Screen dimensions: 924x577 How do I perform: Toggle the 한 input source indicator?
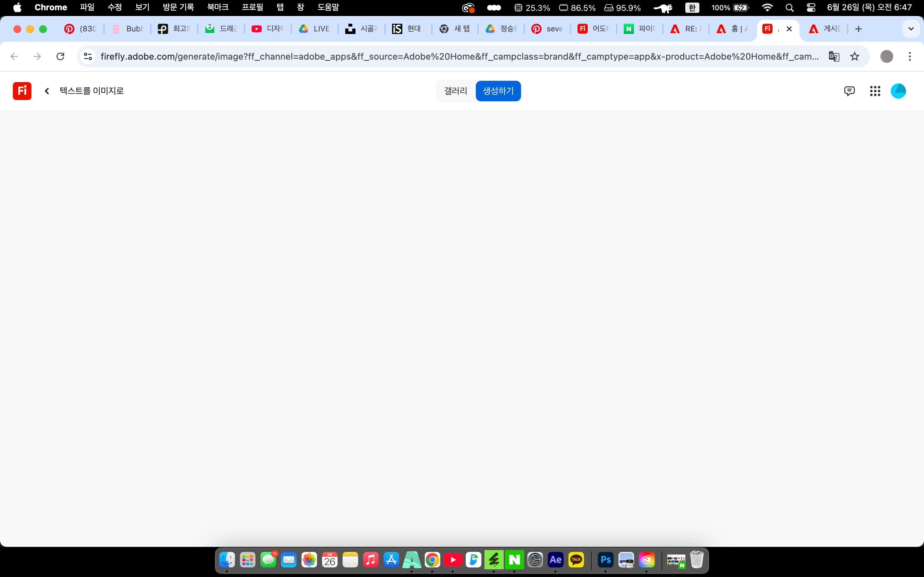pyautogui.click(x=692, y=8)
